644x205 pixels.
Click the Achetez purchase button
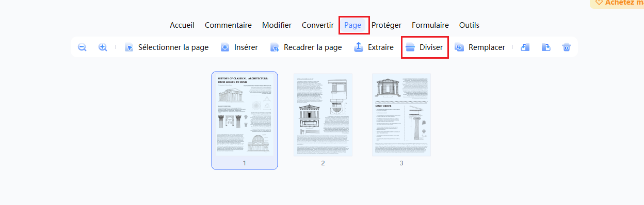[x=617, y=3]
